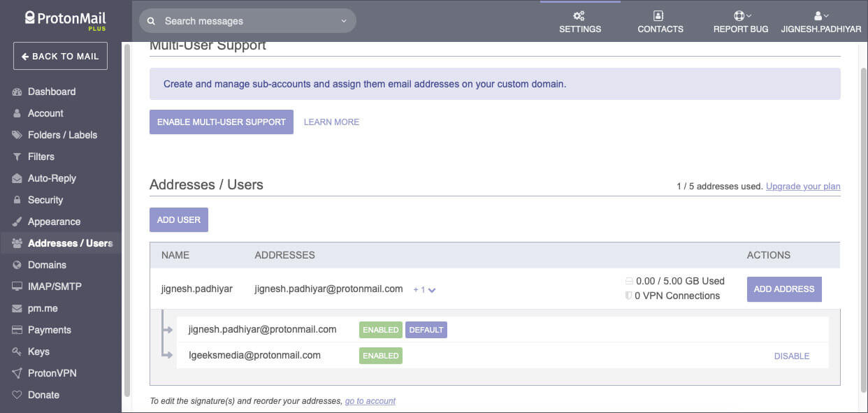The width and height of the screenshot is (868, 413).
Task: Click Enabled badge for Igeeksmedia address
Action: tap(381, 356)
